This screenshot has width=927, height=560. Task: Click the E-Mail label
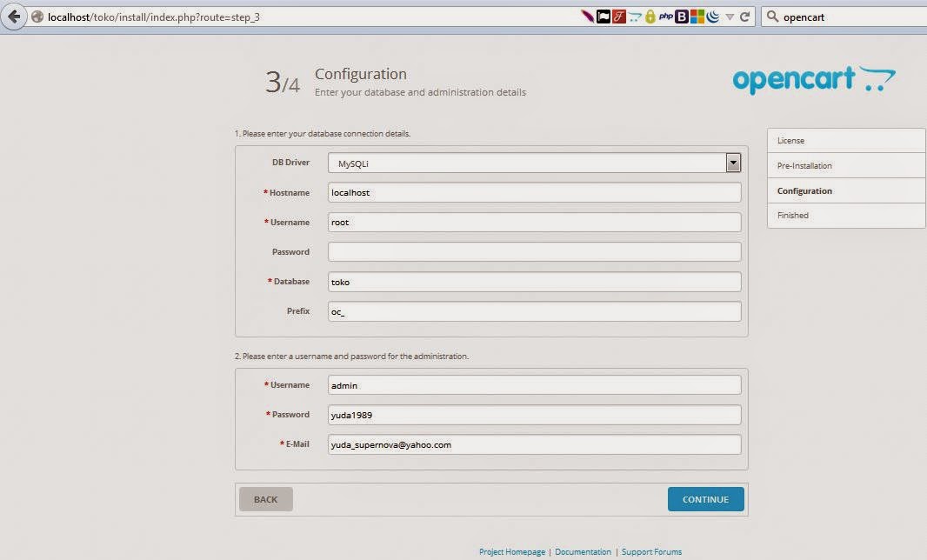[295, 443]
